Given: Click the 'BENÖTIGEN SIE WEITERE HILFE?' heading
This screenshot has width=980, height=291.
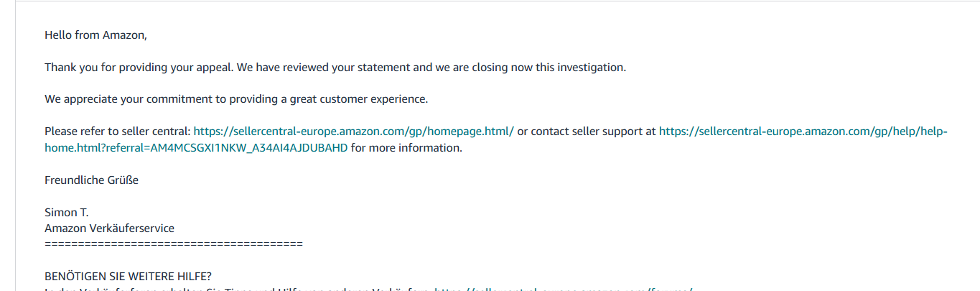Looking at the screenshot, I should (x=128, y=277).
